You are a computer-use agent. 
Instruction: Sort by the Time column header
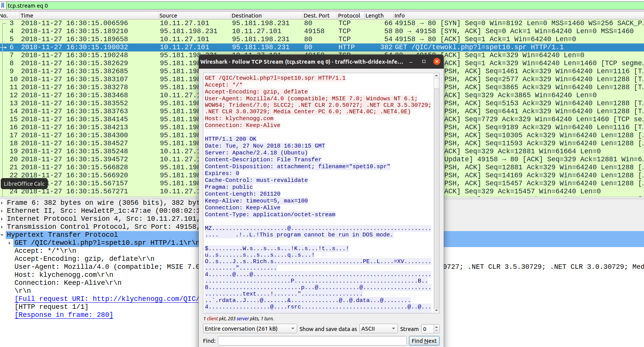pyautogui.click(x=27, y=16)
